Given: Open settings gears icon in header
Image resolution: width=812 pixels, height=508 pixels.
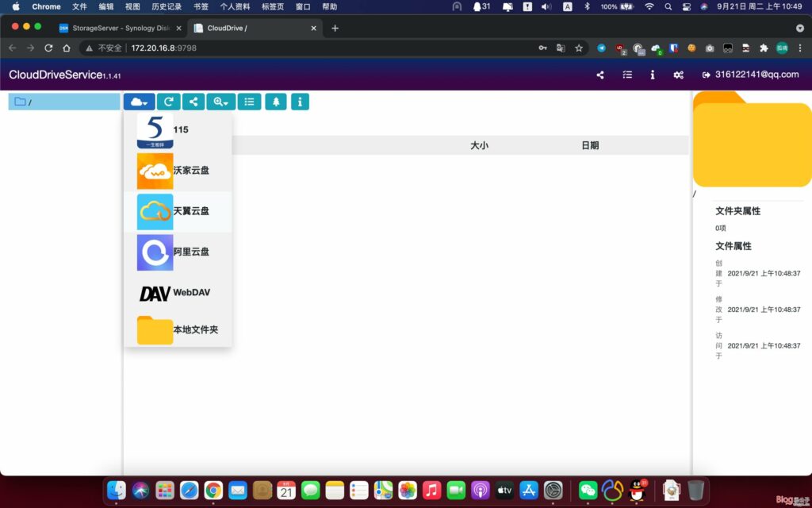Looking at the screenshot, I should tap(679, 75).
